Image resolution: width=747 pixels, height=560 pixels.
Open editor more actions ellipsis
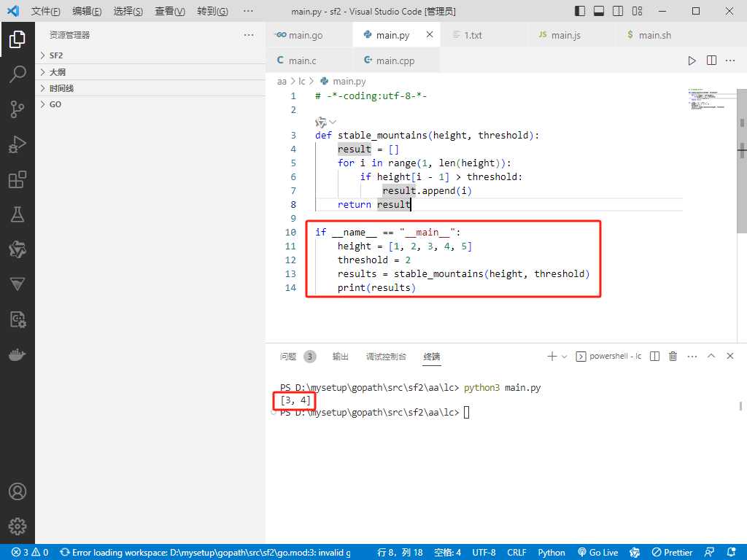pos(730,61)
